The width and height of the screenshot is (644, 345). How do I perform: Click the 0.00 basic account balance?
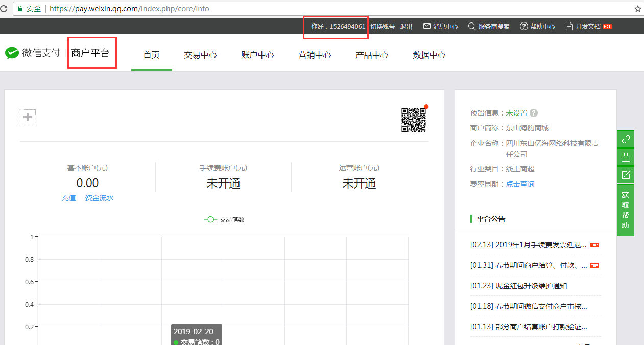point(88,183)
